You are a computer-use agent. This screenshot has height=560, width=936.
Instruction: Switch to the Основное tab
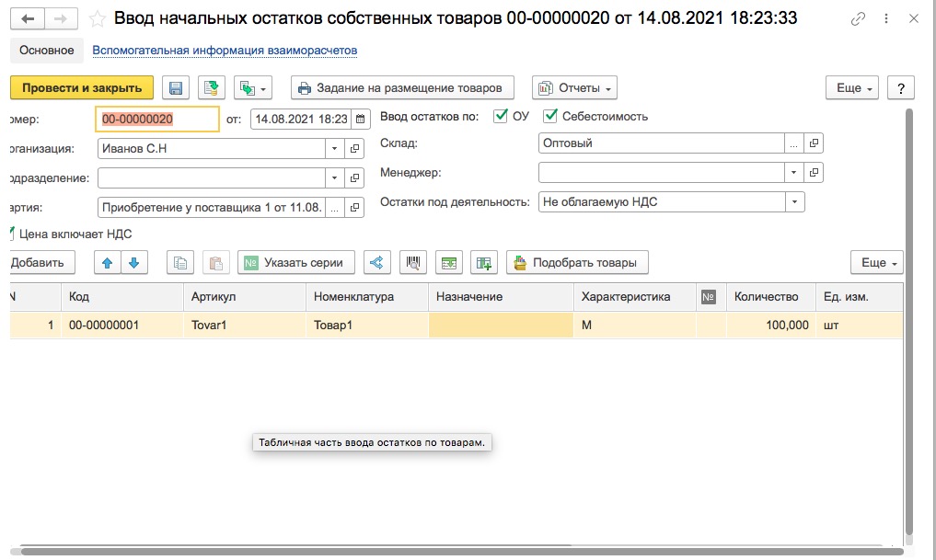pyautogui.click(x=47, y=51)
